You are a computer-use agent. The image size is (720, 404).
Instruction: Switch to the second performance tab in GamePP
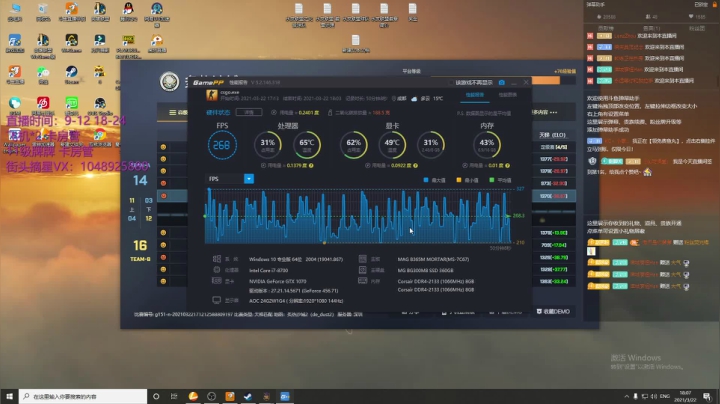507,95
